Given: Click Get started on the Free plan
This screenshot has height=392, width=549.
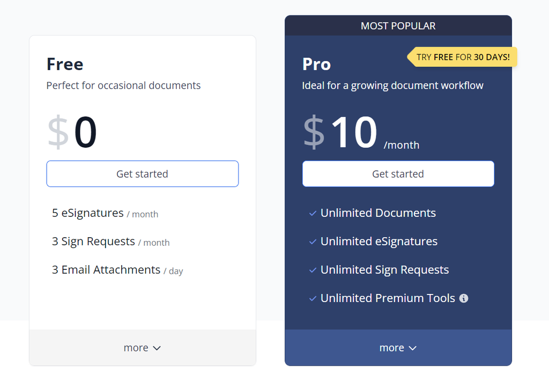Looking at the screenshot, I should pos(142,174).
